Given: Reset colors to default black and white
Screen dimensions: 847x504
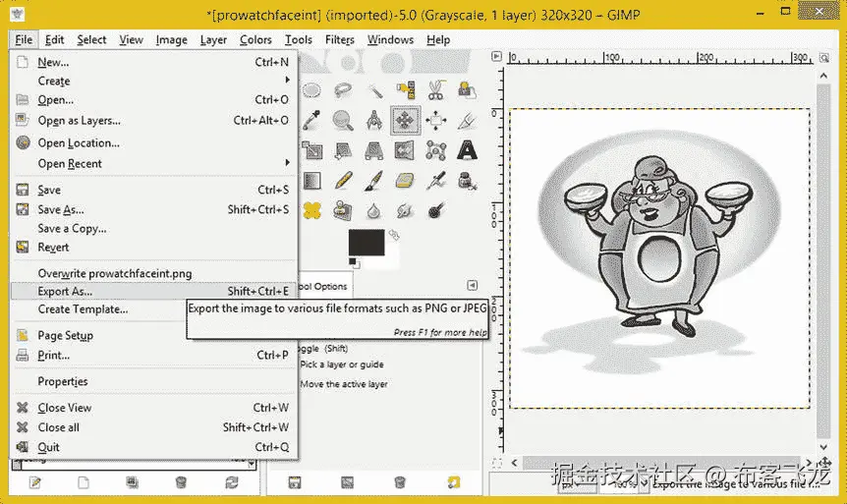Looking at the screenshot, I should tap(355, 263).
